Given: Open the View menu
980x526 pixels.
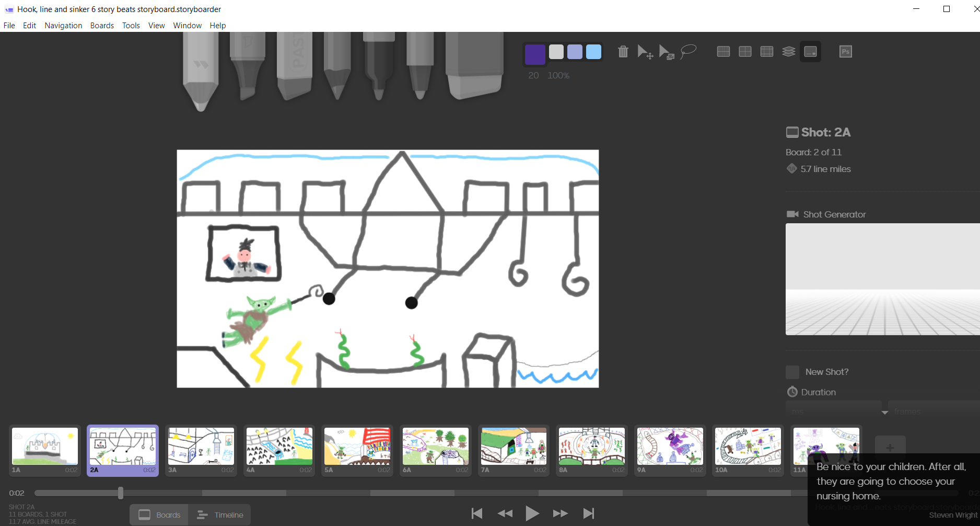Looking at the screenshot, I should (156, 25).
